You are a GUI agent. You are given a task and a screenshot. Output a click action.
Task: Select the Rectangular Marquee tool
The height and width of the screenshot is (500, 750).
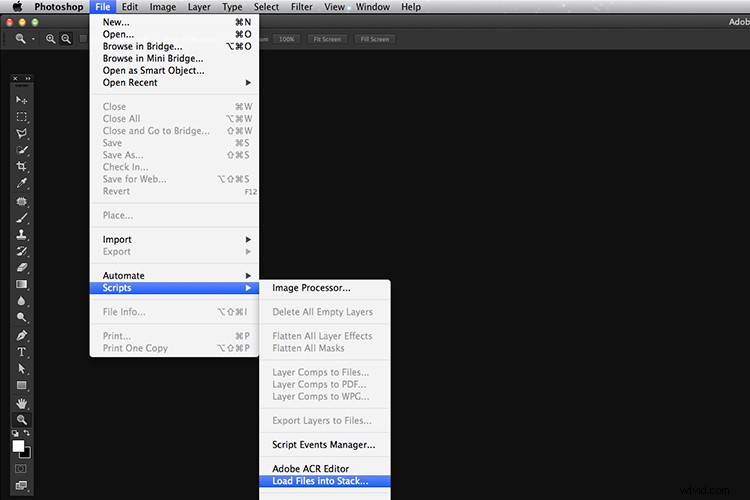pyautogui.click(x=21, y=117)
